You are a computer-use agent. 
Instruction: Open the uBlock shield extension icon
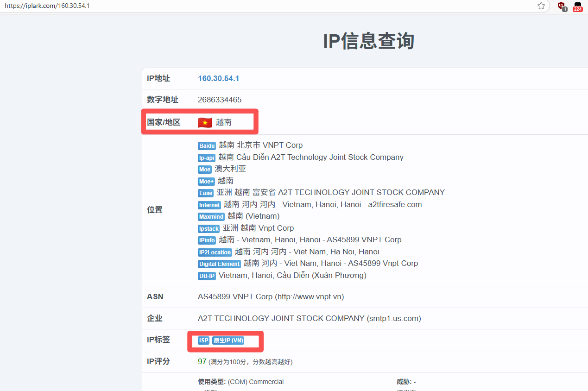[x=562, y=6]
